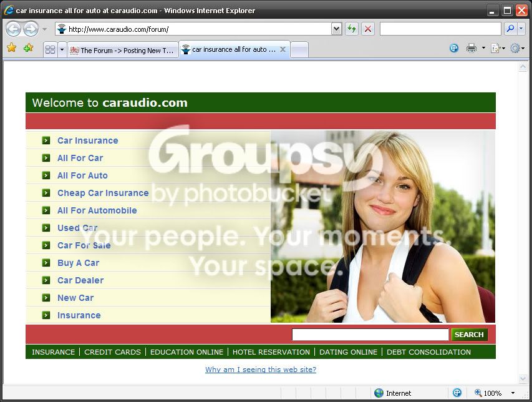Open HOTEL RESERVATION footer link

click(x=271, y=352)
